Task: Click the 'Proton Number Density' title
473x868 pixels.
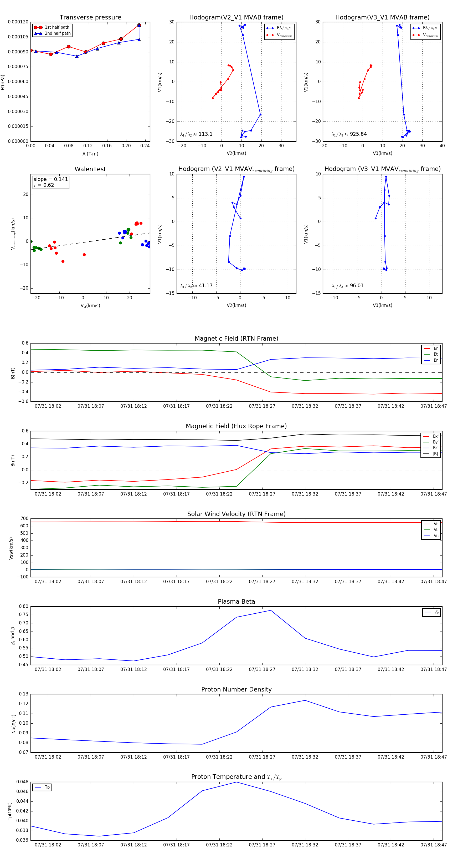Action: 236,689
